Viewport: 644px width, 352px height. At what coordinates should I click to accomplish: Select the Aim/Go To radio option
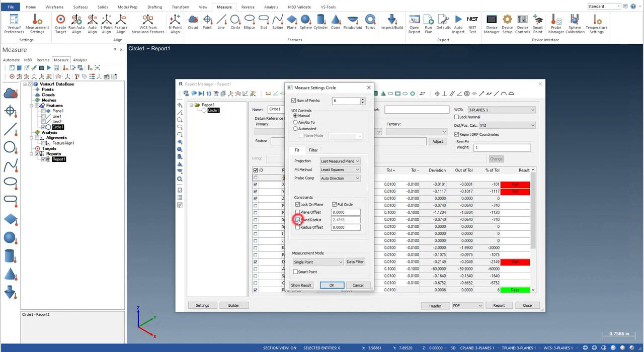(295, 122)
